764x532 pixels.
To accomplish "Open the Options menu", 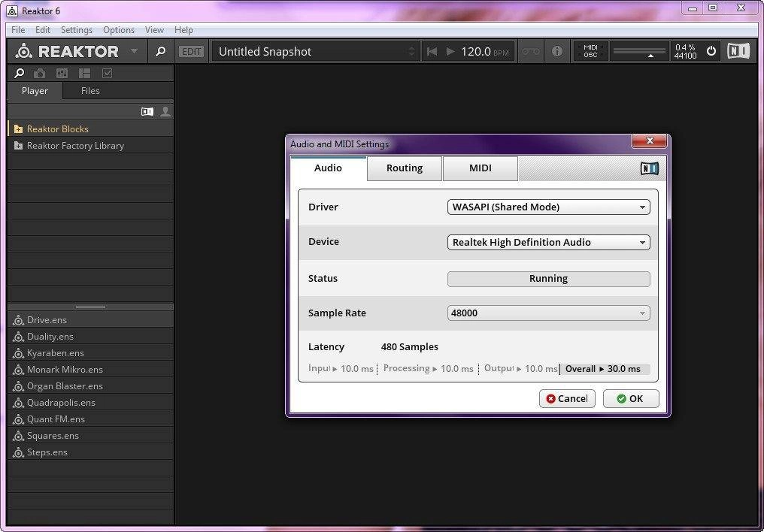I will (118, 30).
